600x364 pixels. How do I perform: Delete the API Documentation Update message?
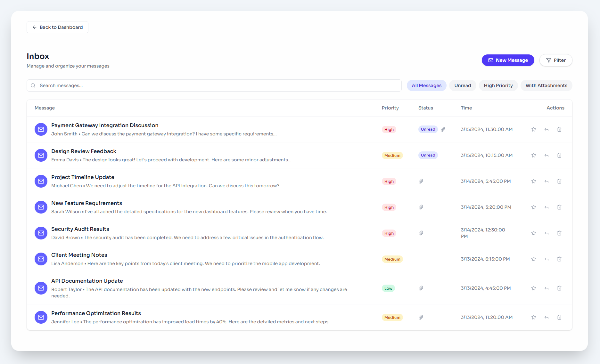pyautogui.click(x=559, y=288)
